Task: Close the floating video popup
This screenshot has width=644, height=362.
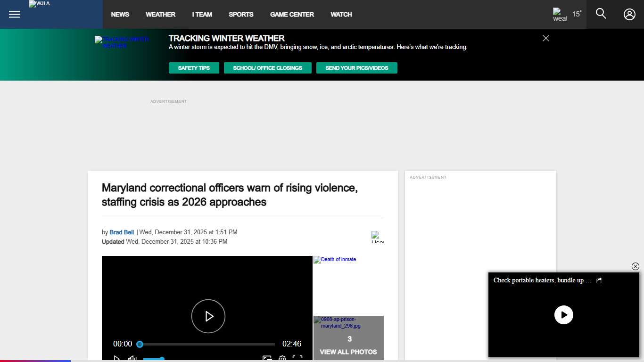Action: pos(635,266)
